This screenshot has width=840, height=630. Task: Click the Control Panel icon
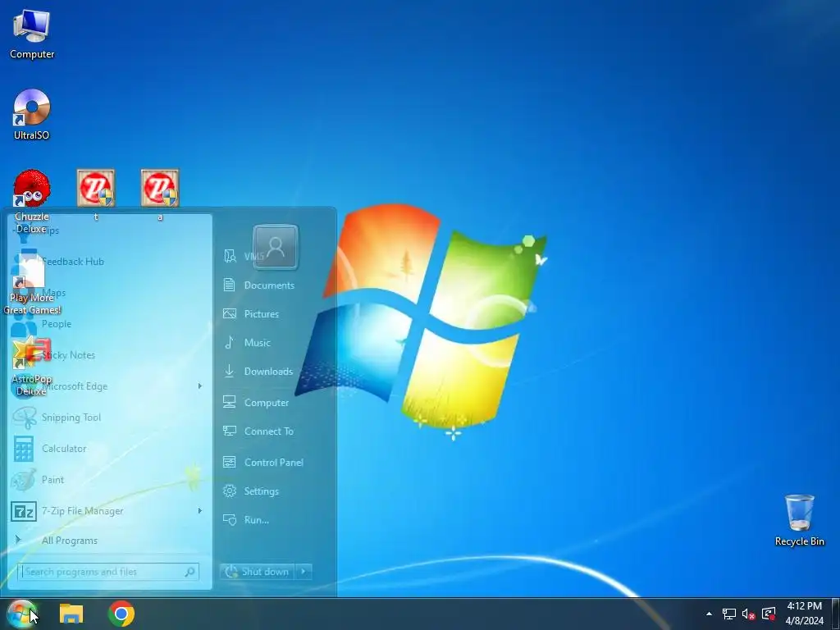(230, 463)
